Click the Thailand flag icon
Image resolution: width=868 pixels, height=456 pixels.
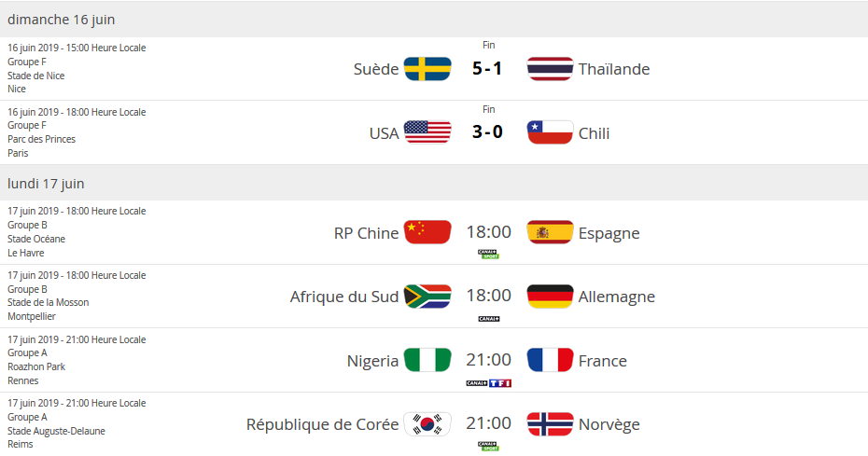(x=550, y=69)
